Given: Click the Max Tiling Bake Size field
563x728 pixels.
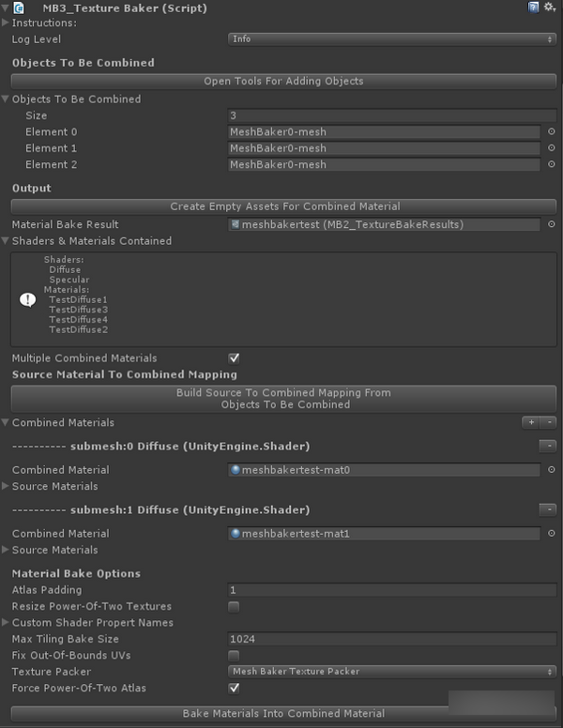Looking at the screenshot, I should [392, 639].
